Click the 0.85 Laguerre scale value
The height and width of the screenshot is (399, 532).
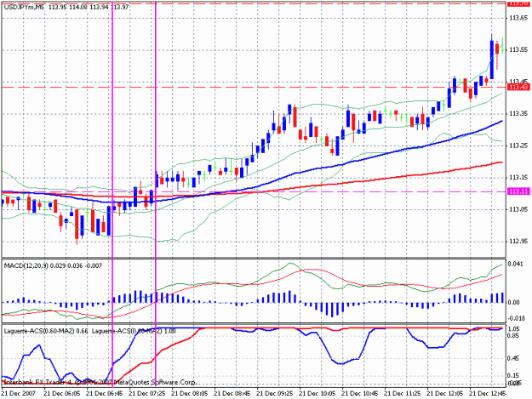point(515,335)
